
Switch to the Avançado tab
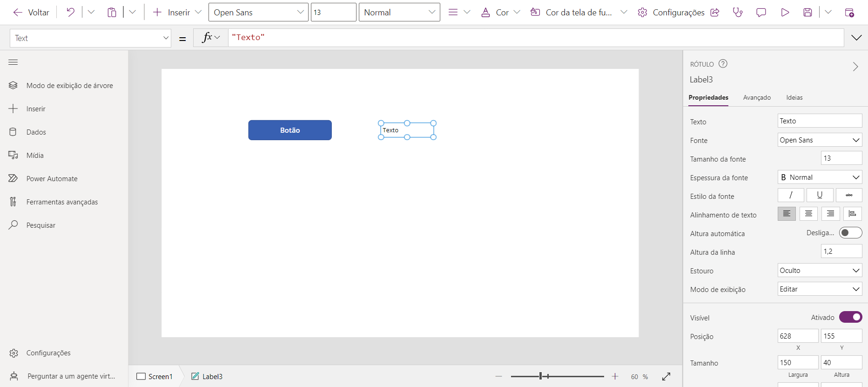[x=757, y=97]
